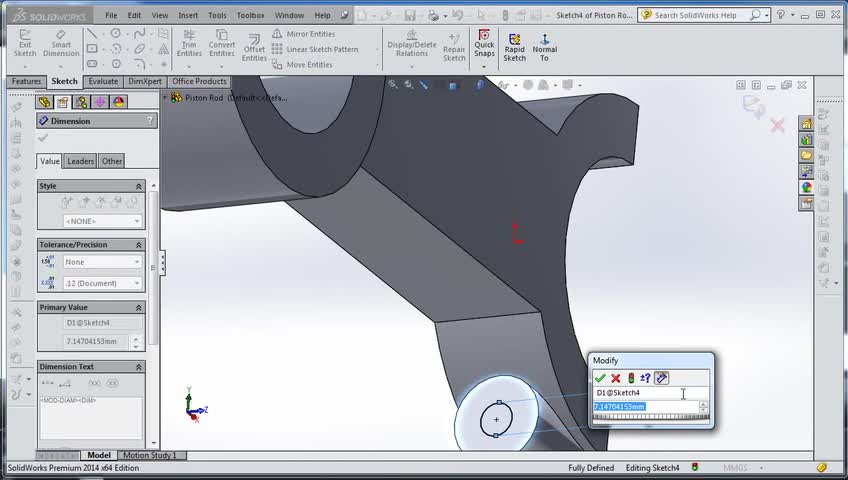Toggle Mark for drawing in Modify dialog
The width and height of the screenshot is (848, 480).
coord(661,378)
